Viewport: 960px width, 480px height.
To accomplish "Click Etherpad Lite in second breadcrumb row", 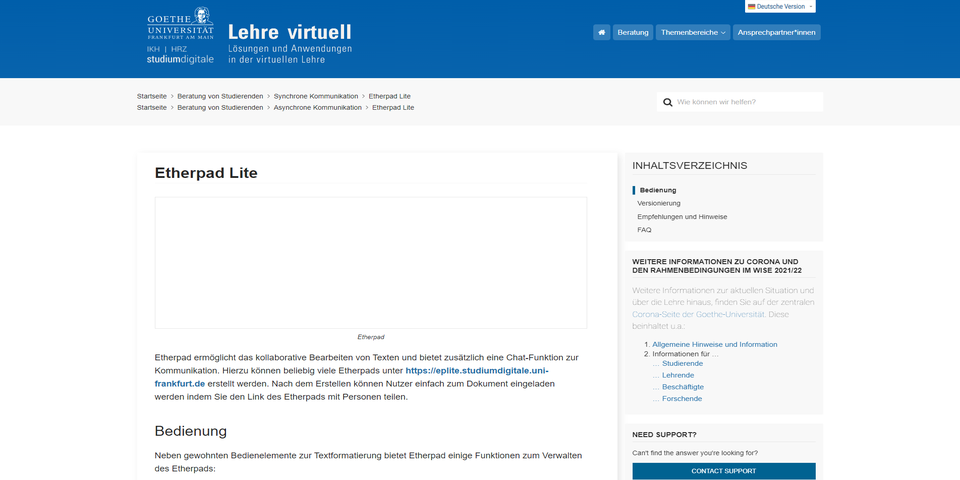I will pyautogui.click(x=393, y=107).
